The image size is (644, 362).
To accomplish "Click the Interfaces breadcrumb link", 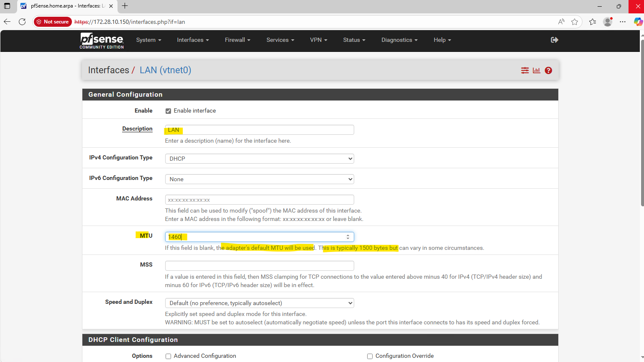I will 108,70.
